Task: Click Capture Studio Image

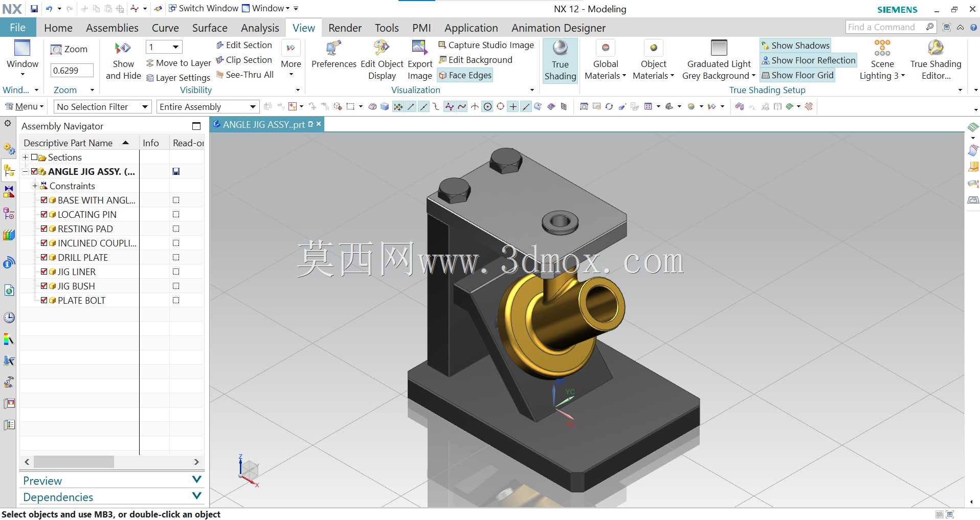Action: 486,45
